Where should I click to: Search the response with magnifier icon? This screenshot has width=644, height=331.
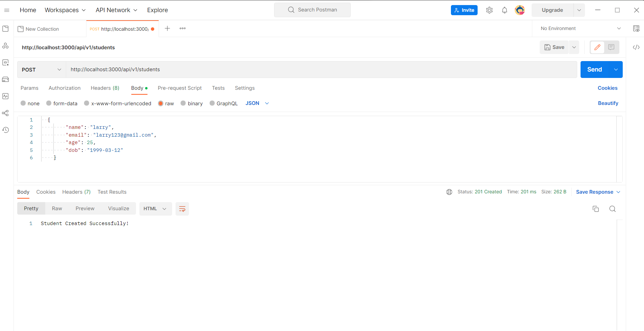pyautogui.click(x=612, y=209)
